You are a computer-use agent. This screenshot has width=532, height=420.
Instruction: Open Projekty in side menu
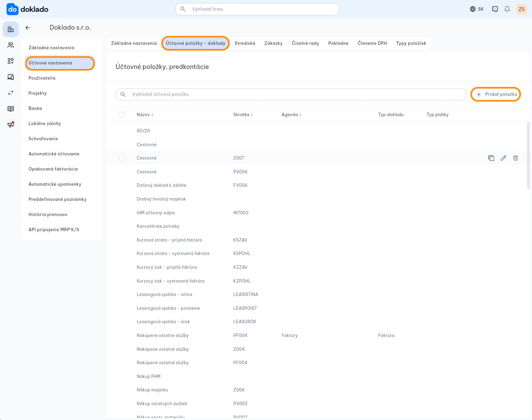coord(60,93)
